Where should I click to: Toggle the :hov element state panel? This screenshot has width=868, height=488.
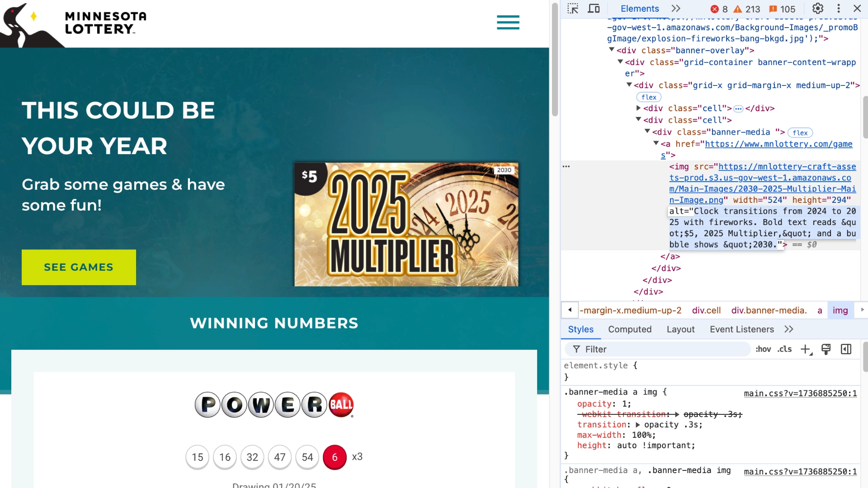763,349
